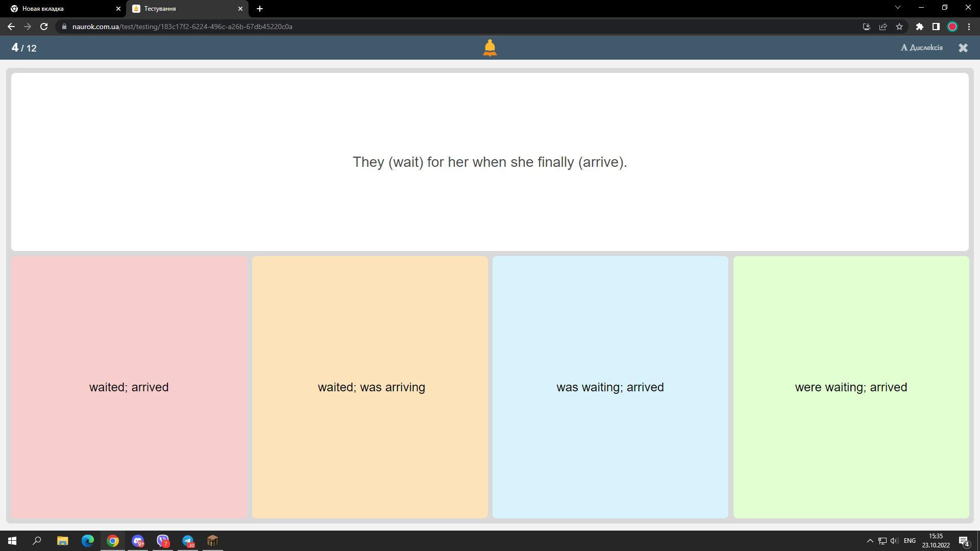Expand the tab search dropdown
Screen dimensions: 980x551
point(898,8)
